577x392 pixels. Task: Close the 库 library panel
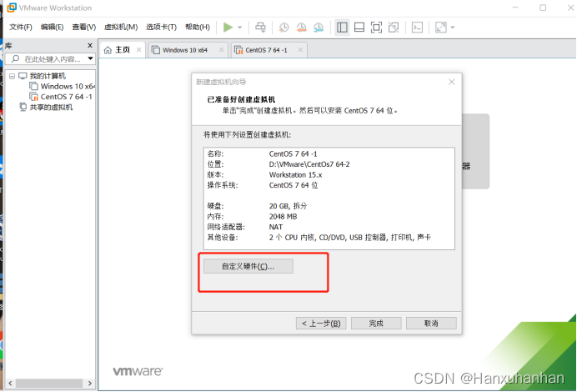click(x=90, y=45)
